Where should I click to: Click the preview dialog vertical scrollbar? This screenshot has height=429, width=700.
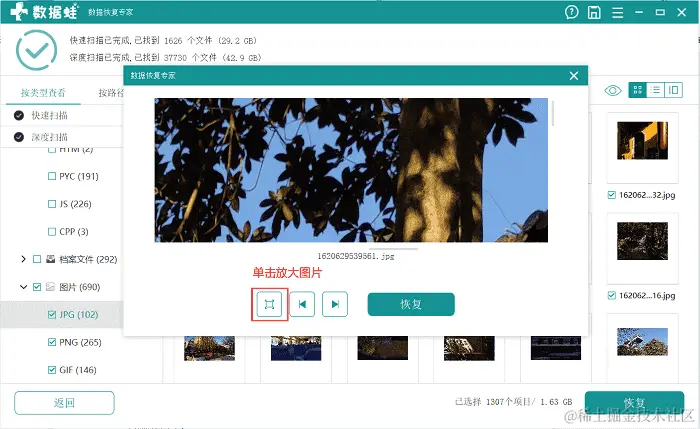click(x=553, y=114)
